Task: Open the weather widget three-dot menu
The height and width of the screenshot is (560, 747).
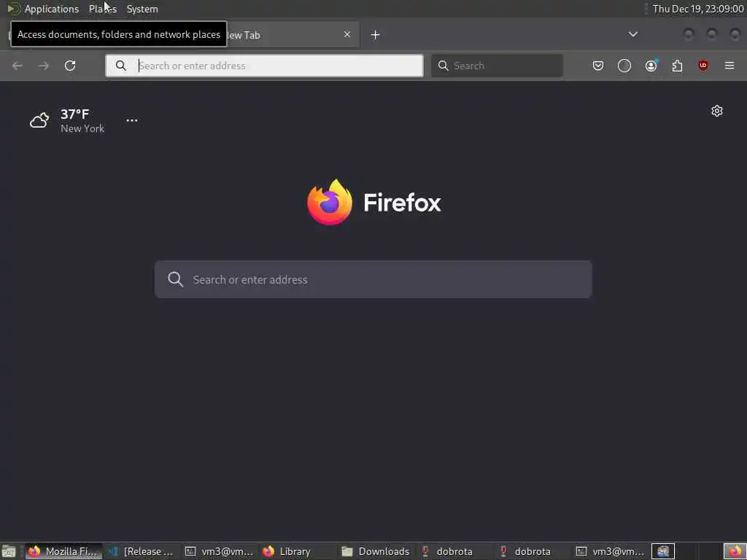Action: click(132, 120)
